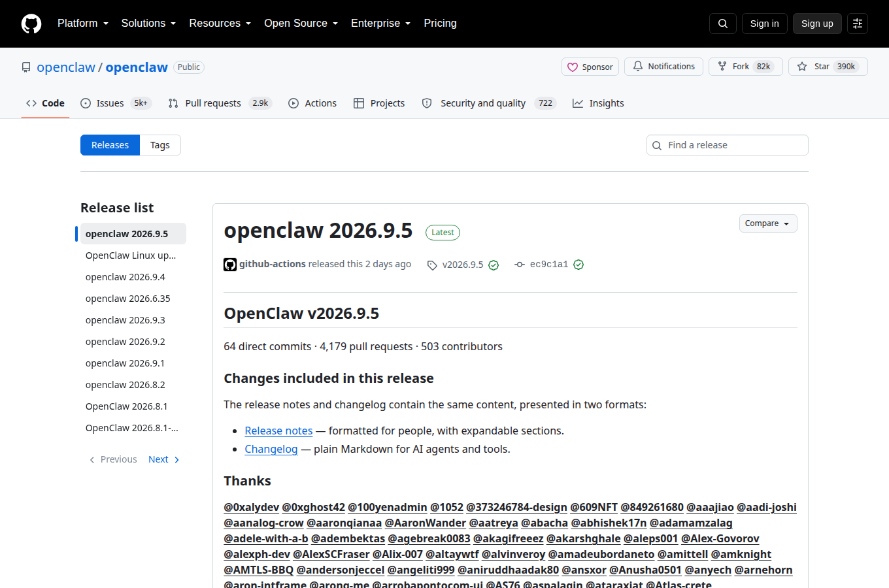
Task: Open the Insights tab
Action: [x=598, y=103]
